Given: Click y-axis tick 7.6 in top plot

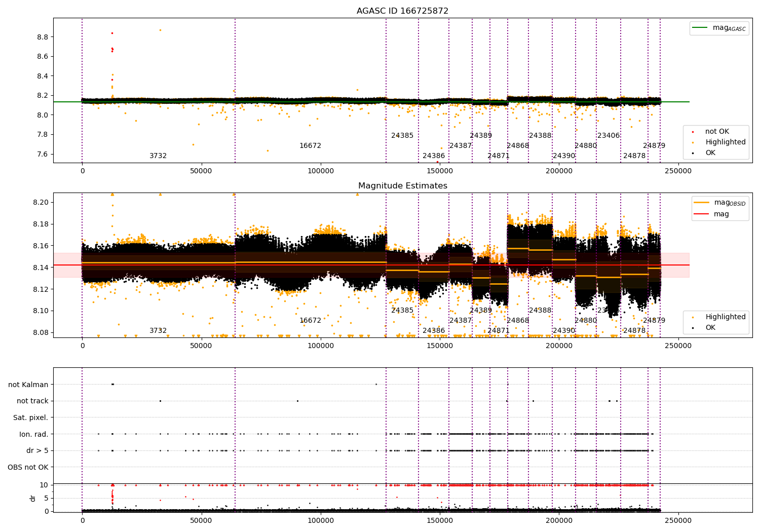Looking at the screenshot, I should point(42,154).
